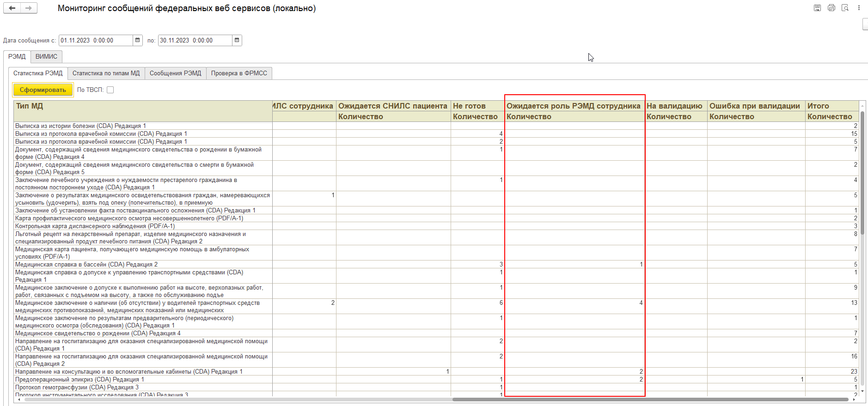Click the horizontal scrollbar thumb
The height and width of the screenshot is (406, 868).
pyautogui.click(x=647, y=400)
